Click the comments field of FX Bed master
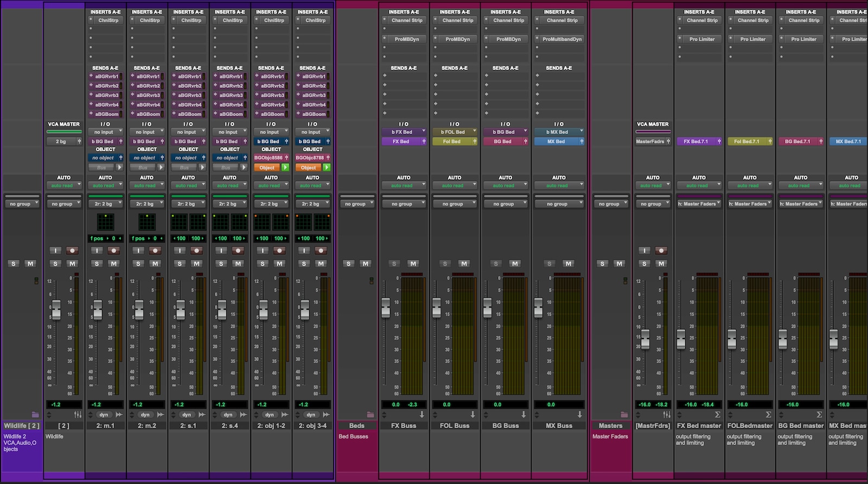Image resolution: width=868 pixels, height=484 pixels. (699, 453)
